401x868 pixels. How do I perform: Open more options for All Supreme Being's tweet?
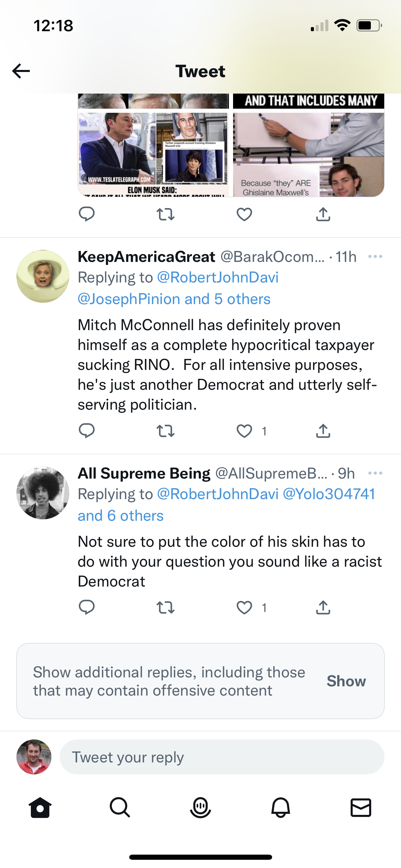[375, 473]
